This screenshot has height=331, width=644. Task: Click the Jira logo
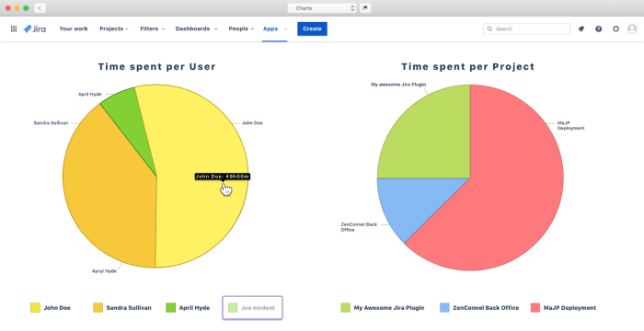coord(35,29)
